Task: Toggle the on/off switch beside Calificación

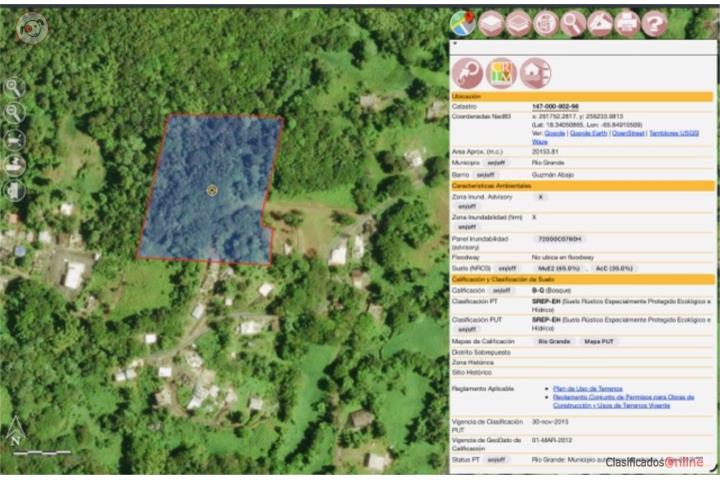Action: point(501,291)
